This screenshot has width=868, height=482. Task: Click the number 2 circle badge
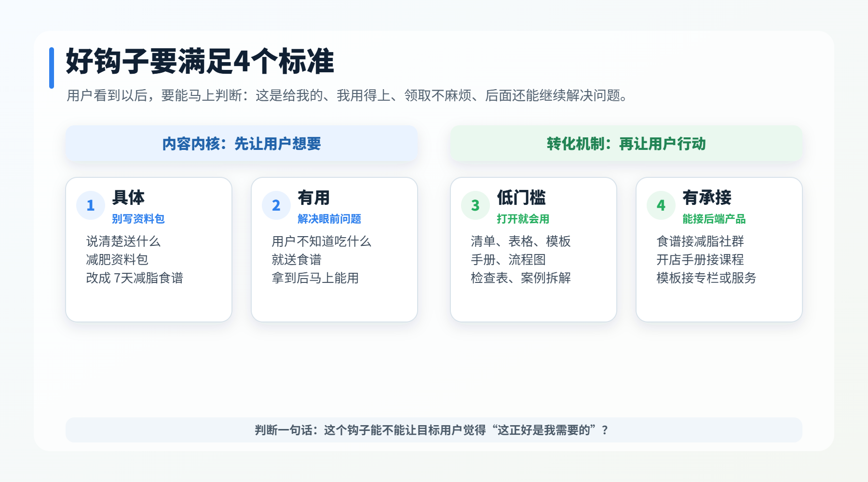point(276,205)
